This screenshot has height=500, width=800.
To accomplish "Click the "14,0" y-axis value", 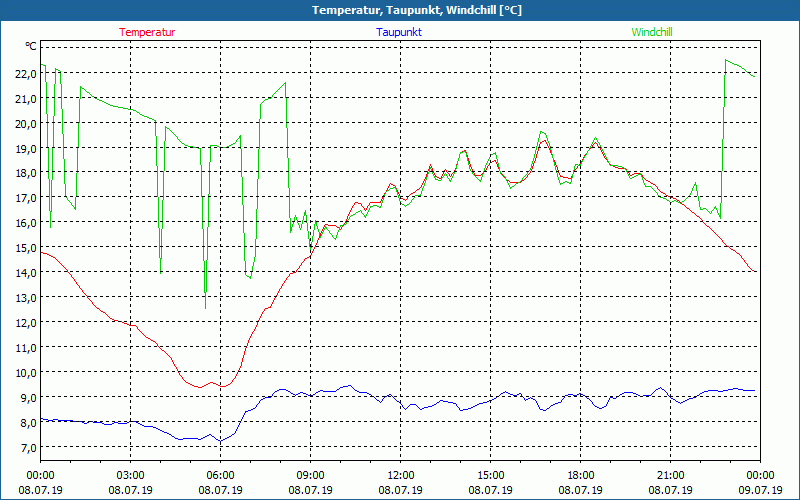I will 26,273.
